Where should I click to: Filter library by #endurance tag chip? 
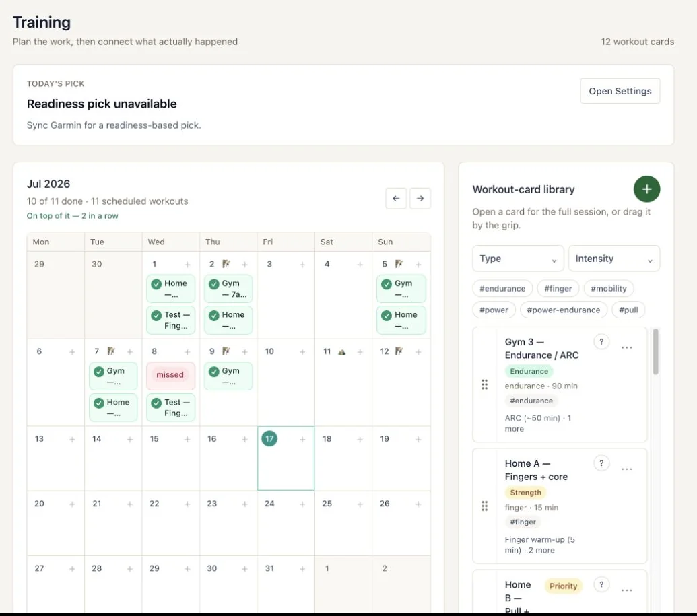click(x=502, y=288)
